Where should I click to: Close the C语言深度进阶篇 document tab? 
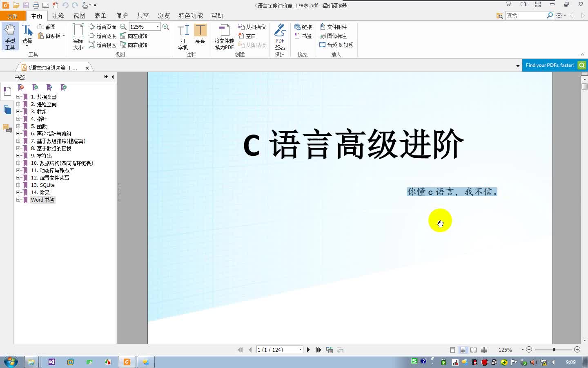pos(87,68)
